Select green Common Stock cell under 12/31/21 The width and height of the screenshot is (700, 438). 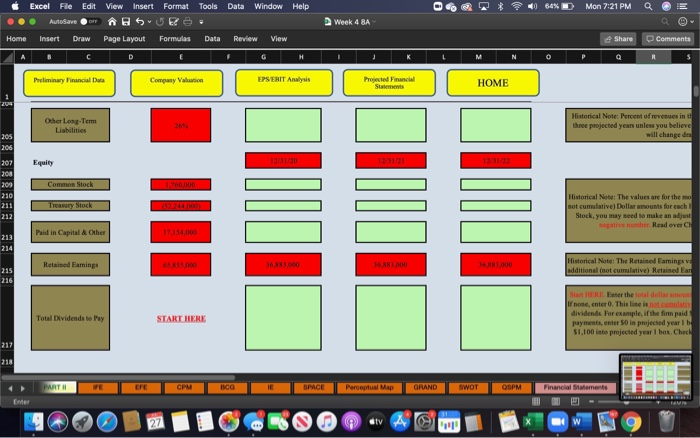(x=391, y=184)
